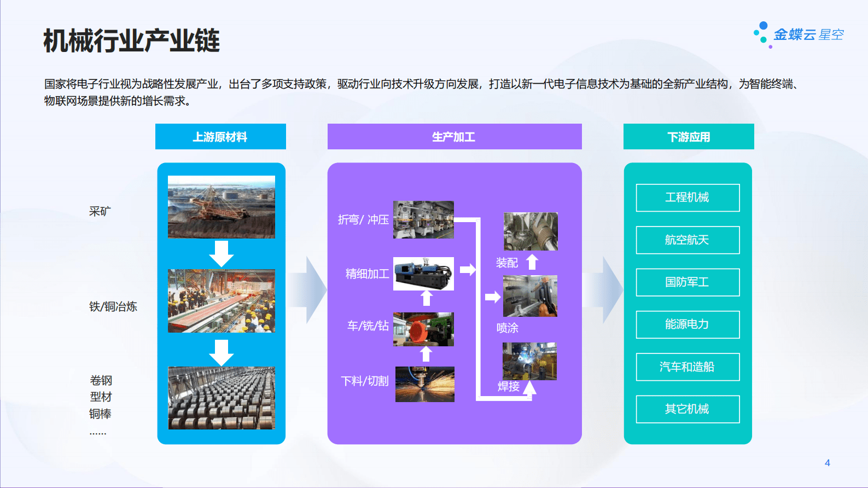868x488 pixels.
Task: Click the up arrow above 下料/切割 photo
Action: (x=426, y=354)
